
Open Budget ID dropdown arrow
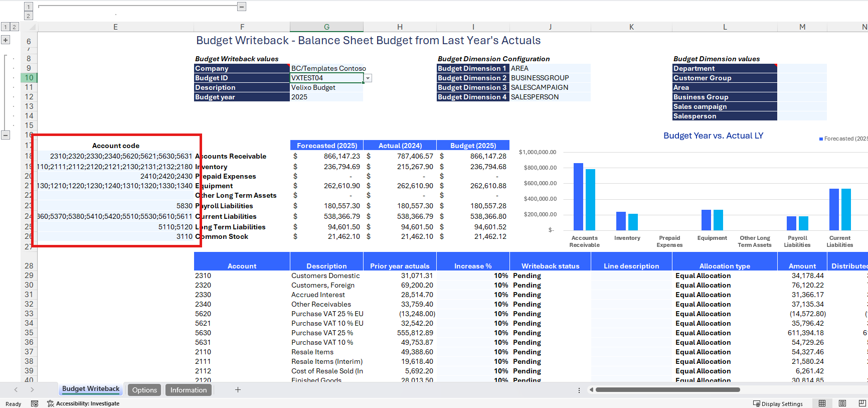[x=368, y=78]
